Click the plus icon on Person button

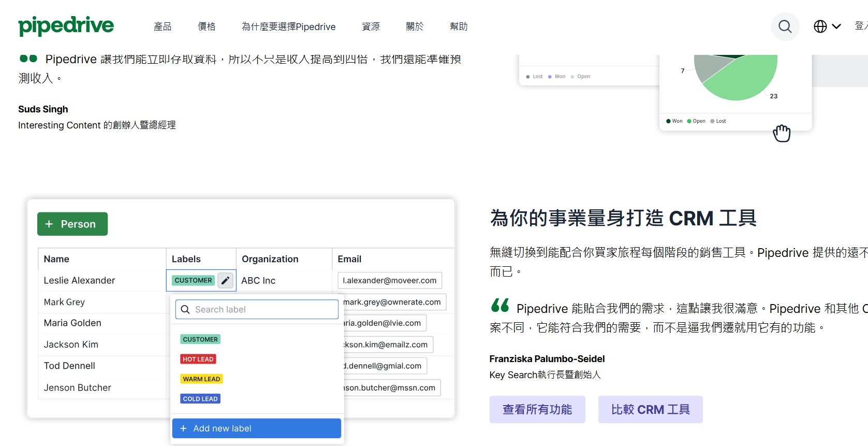point(49,224)
